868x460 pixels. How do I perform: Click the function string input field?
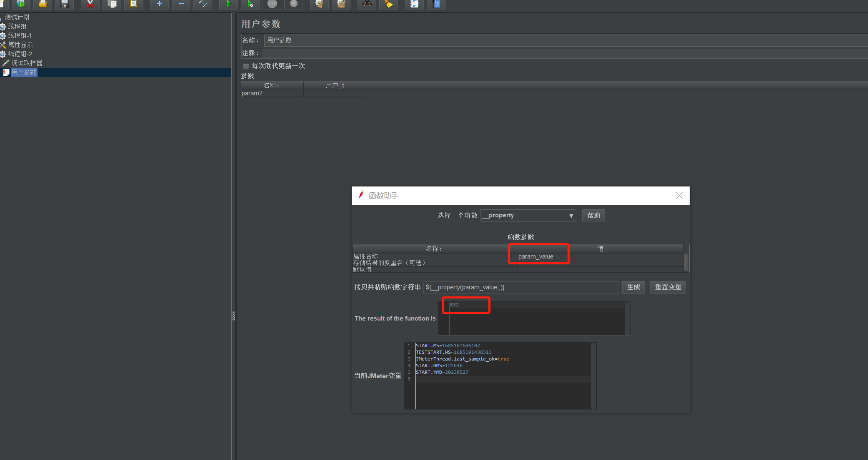(x=520, y=287)
